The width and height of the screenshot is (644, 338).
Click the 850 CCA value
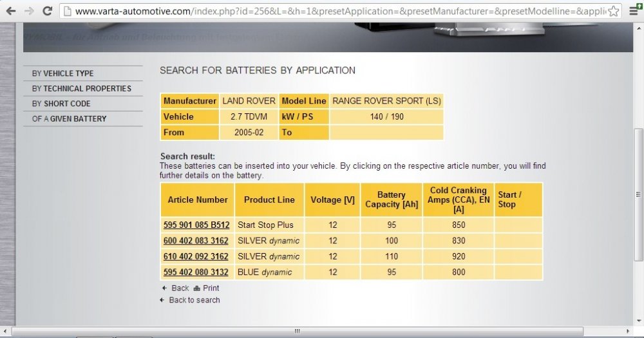point(459,225)
